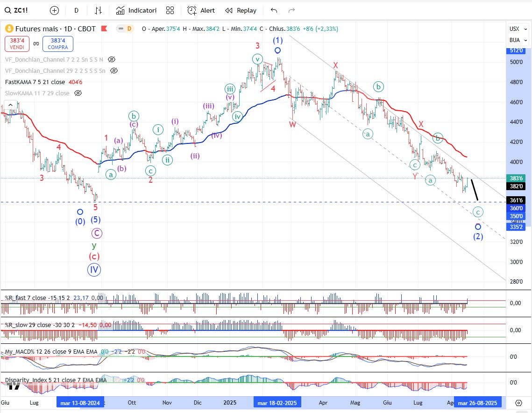Image resolution: width=532 pixels, height=413 pixels.
Task: Open the indicator templates grid icon
Action: point(170,10)
